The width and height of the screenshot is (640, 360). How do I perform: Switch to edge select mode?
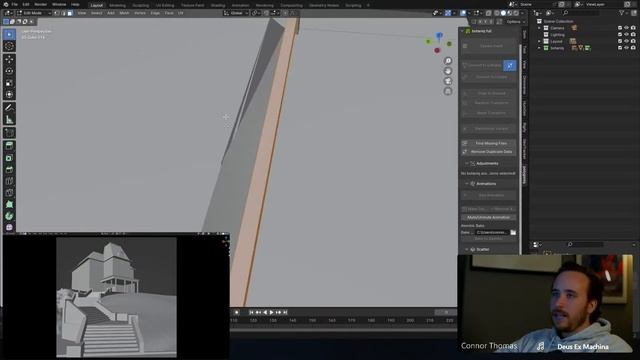(63, 13)
